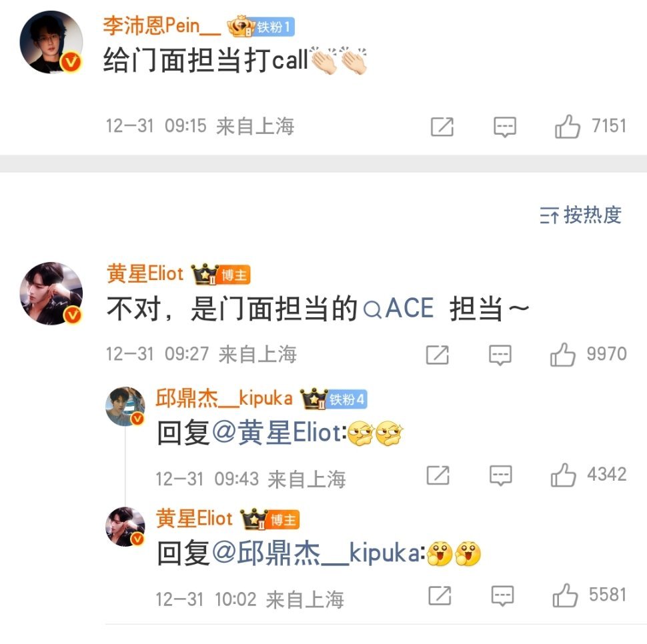Tap reply icon on 李沛恩Pein__'s comment
This screenshot has width=647, height=644.
(x=505, y=127)
